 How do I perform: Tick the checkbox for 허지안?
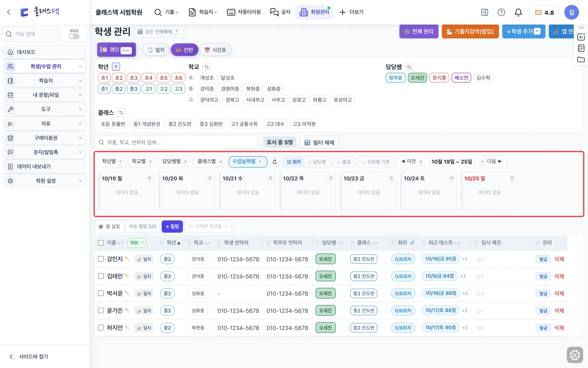pos(101,328)
